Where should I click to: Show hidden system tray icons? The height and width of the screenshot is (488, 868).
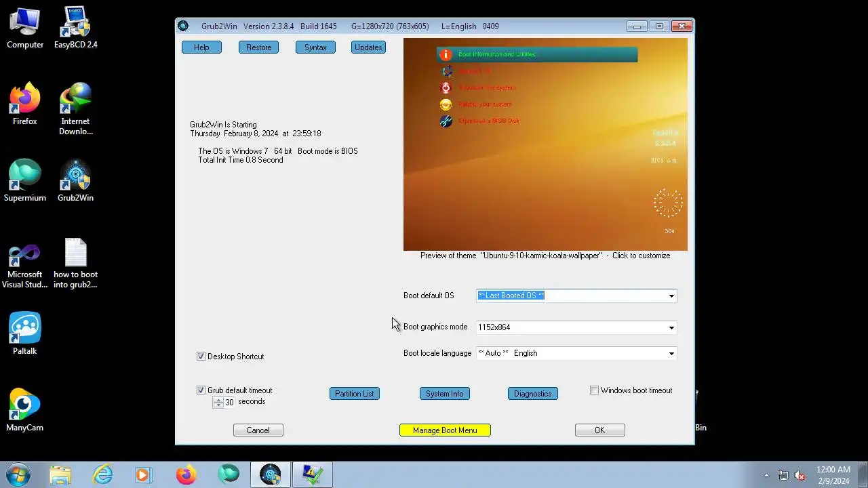766,475
